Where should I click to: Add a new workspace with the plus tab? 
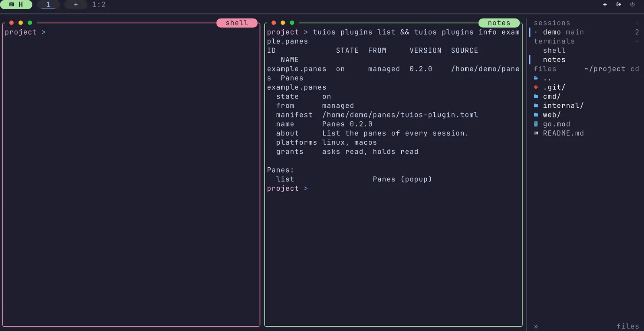tap(76, 4)
